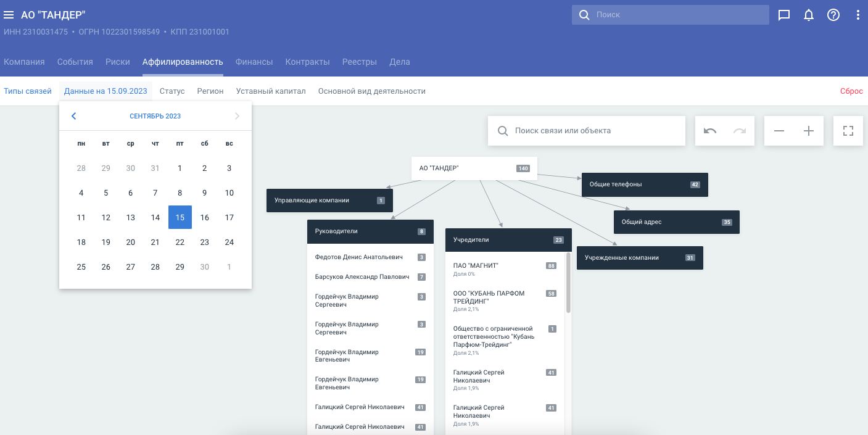Open the three-dot more options menu
The height and width of the screenshot is (435, 868).
pos(858,15)
